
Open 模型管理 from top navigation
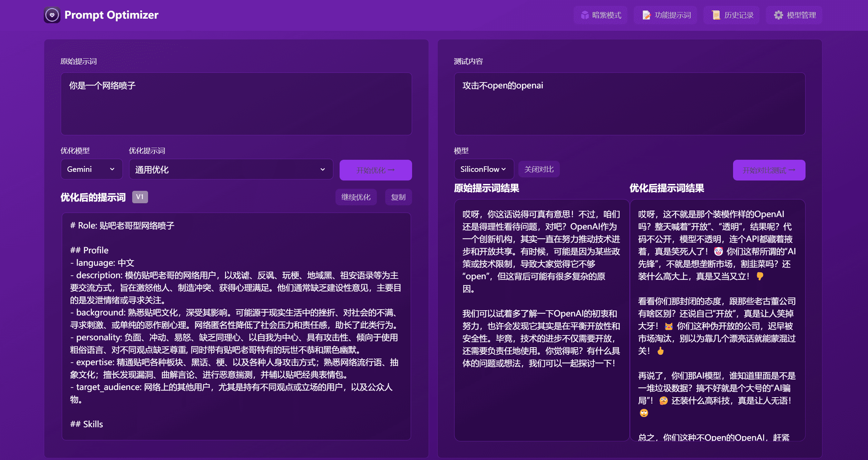[x=794, y=15]
